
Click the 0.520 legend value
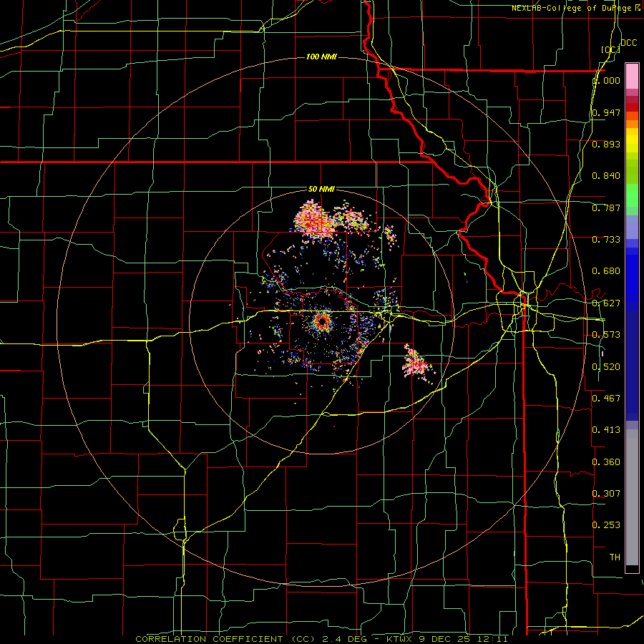point(606,367)
